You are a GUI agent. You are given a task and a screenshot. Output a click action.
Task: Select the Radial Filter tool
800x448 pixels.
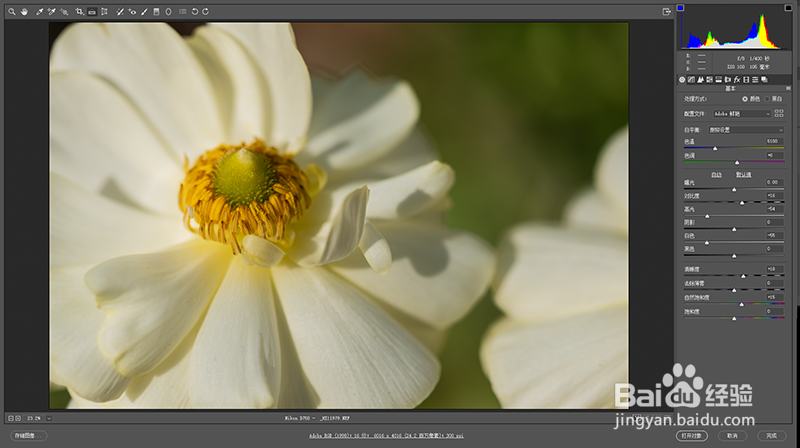click(x=168, y=12)
